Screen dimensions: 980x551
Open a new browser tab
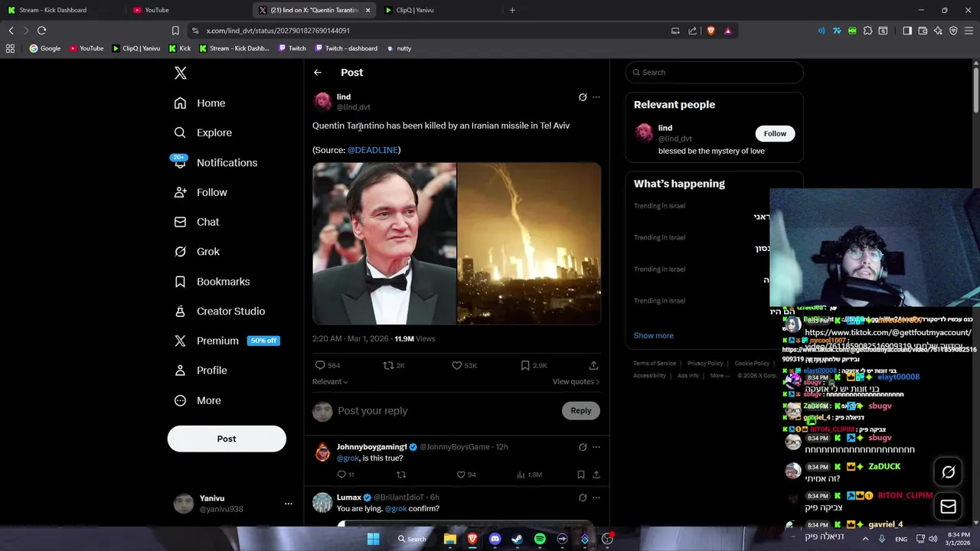coord(512,10)
